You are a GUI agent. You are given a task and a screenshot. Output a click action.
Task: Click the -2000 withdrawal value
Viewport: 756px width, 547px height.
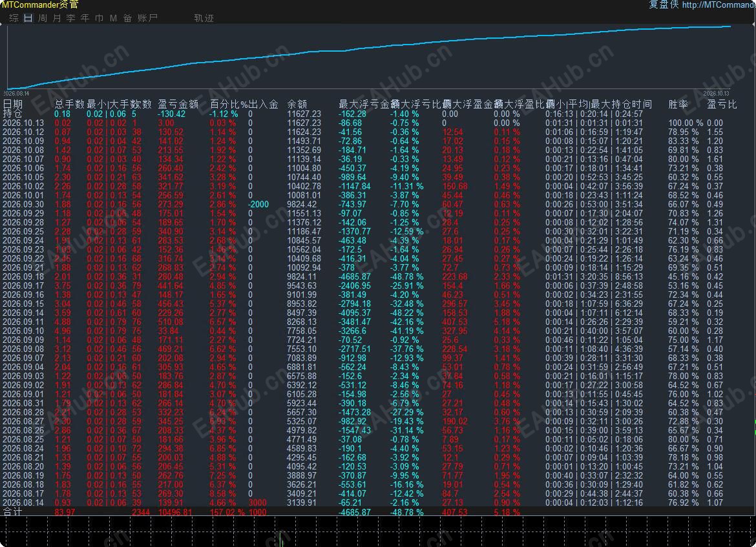(258, 204)
